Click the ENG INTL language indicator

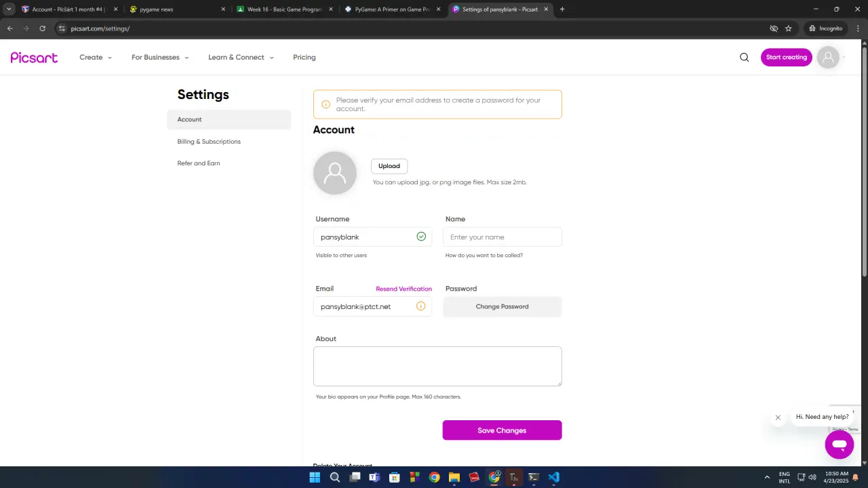[785, 477]
